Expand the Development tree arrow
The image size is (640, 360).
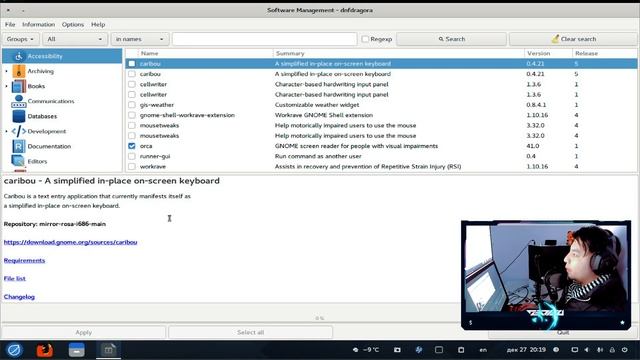[7, 131]
